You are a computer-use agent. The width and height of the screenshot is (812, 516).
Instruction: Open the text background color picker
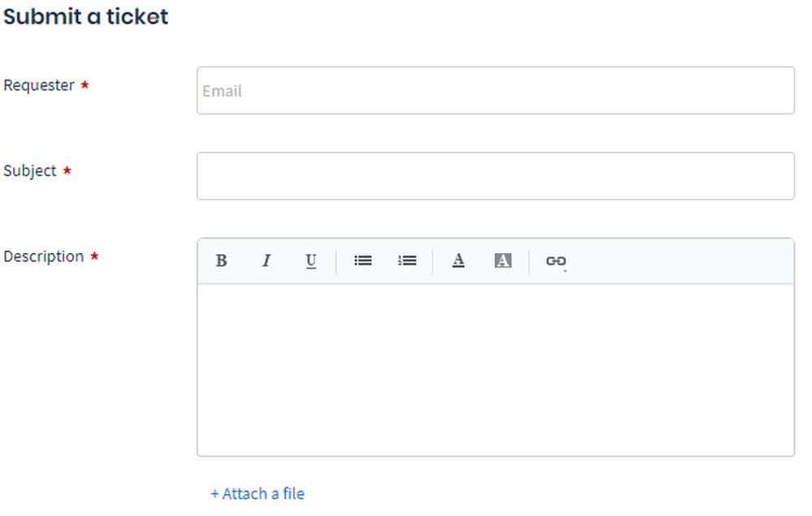click(x=503, y=260)
